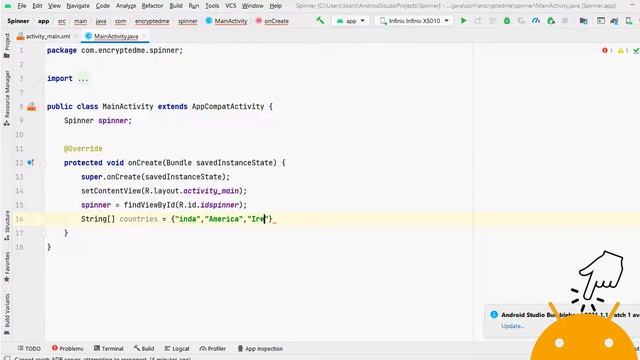Click the src breadcrumb in the navigation bar

tap(62, 21)
